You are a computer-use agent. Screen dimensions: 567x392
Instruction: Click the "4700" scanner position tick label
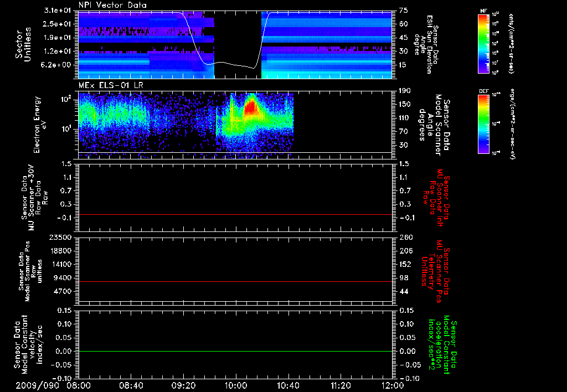[63, 291]
